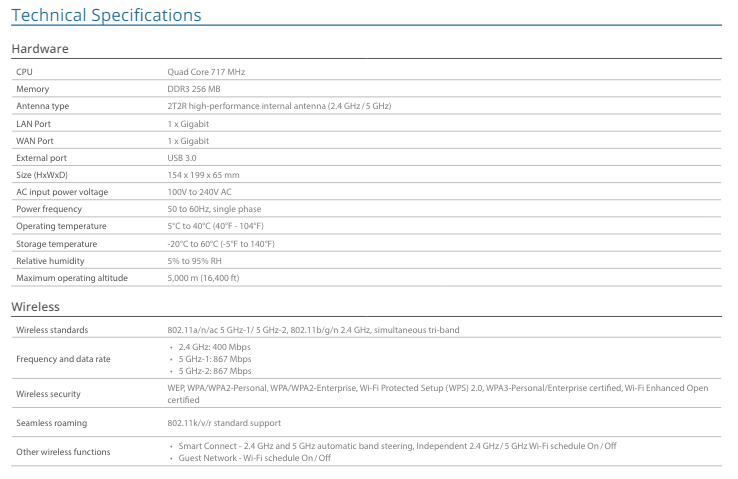
Task: Click the Operating temperature row label
Action: tap(56, 226)
